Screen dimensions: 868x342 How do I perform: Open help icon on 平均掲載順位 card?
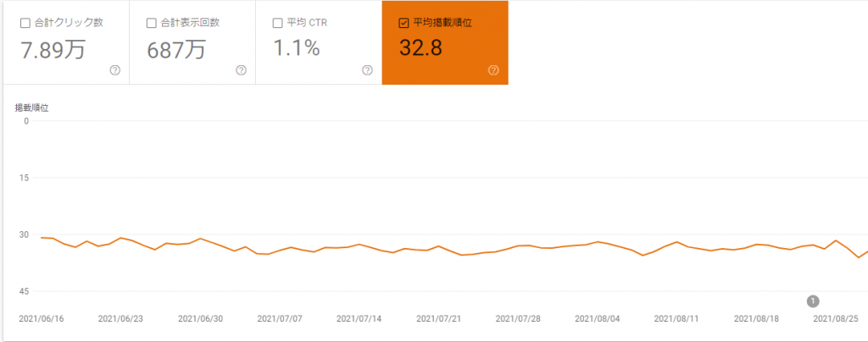tap(494, 70)
